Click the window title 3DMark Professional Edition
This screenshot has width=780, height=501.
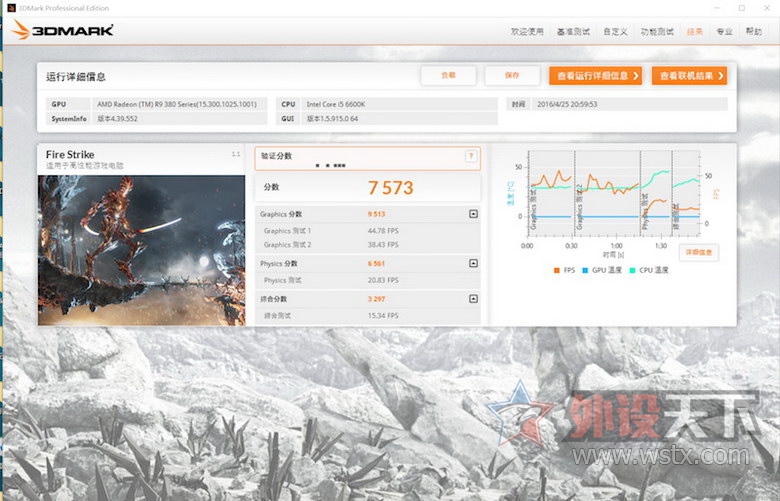64,8
